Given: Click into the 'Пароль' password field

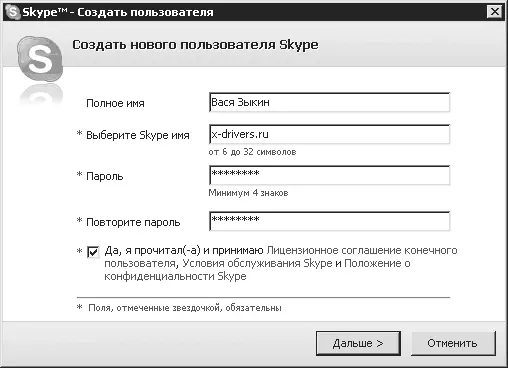Looking at the screenshot, I should coord(329,175).
